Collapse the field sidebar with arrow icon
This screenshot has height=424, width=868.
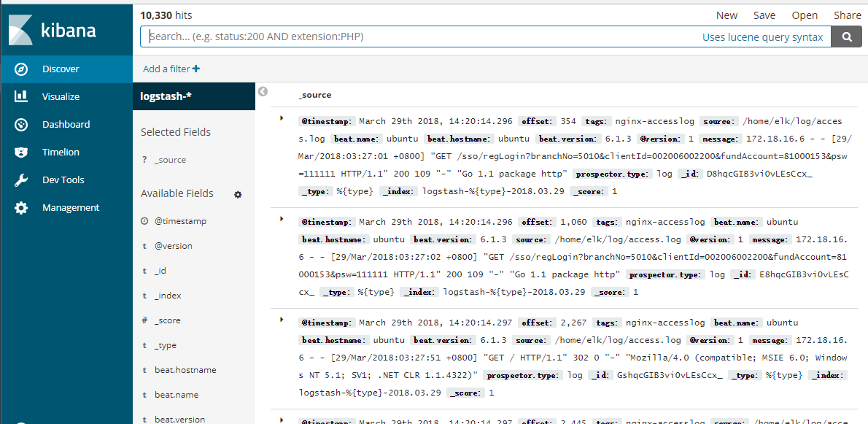click(263, 91)
